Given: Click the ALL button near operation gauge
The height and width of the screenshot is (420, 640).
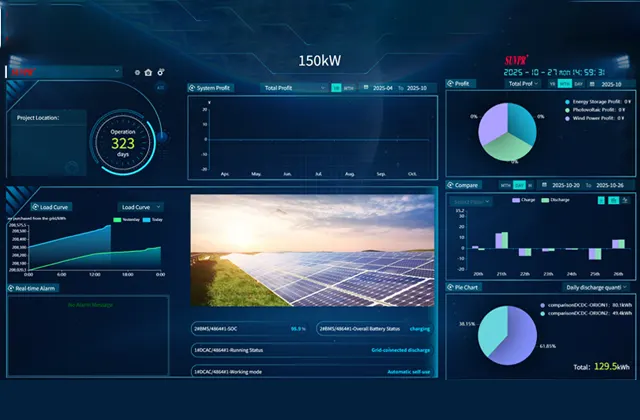Looking at the screenshot, I should 160,88.
